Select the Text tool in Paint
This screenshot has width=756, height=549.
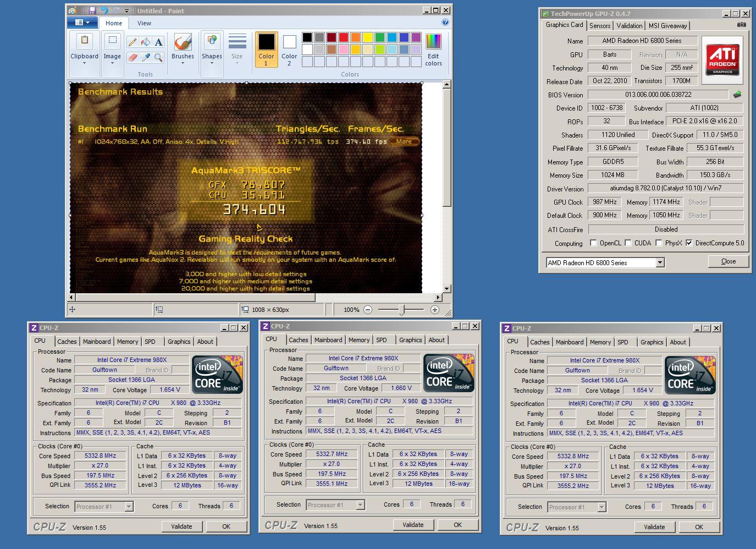pos(158,42)
